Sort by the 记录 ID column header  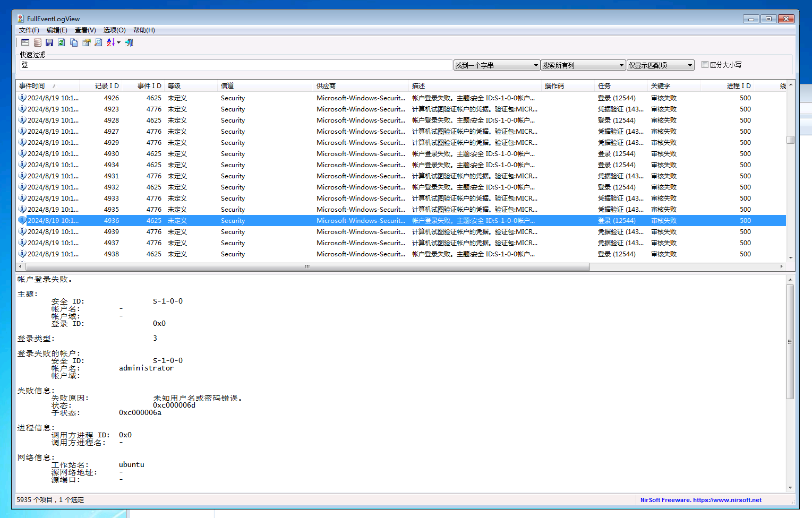point(101,85)
